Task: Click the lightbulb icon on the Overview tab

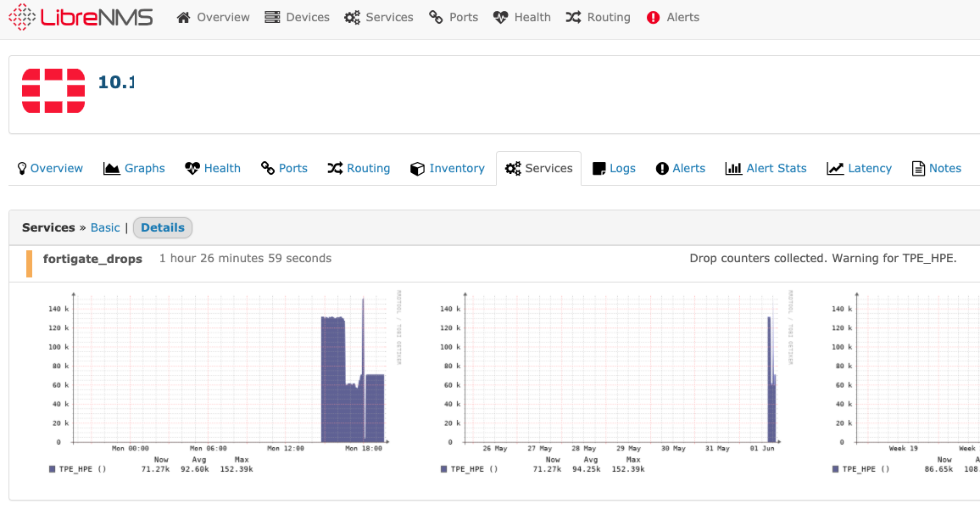Action: click(x=22, y=168)
